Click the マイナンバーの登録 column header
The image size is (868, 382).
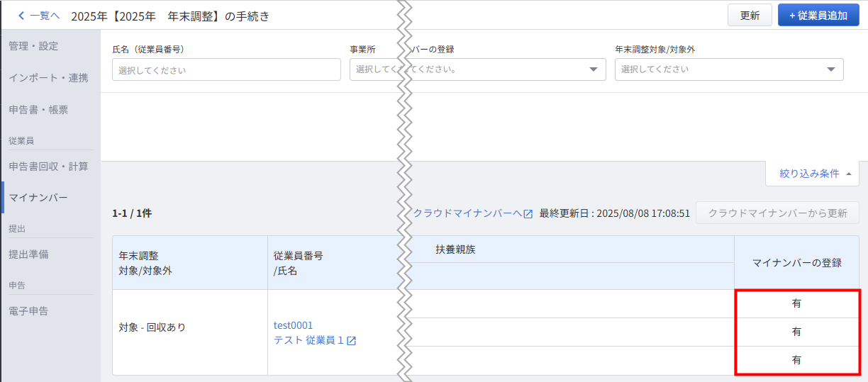click(x=797, y=263)
